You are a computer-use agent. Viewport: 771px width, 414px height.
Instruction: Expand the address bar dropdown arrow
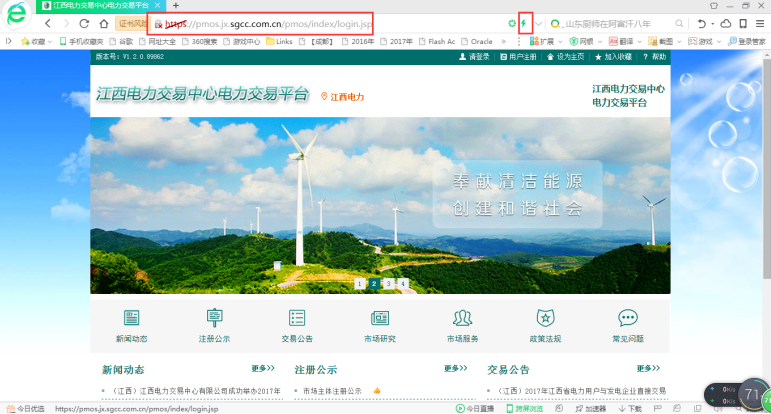540,23
